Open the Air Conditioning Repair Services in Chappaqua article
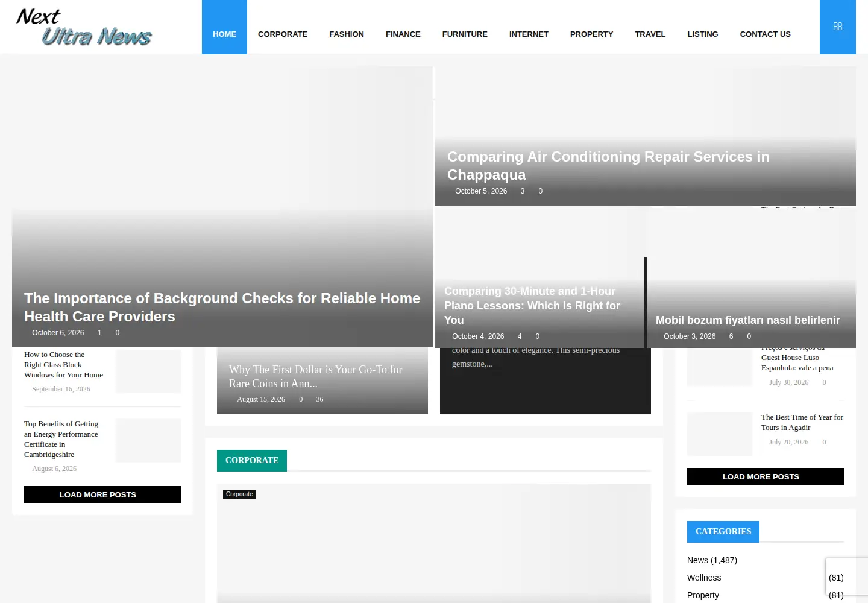 tap(608, 166)
